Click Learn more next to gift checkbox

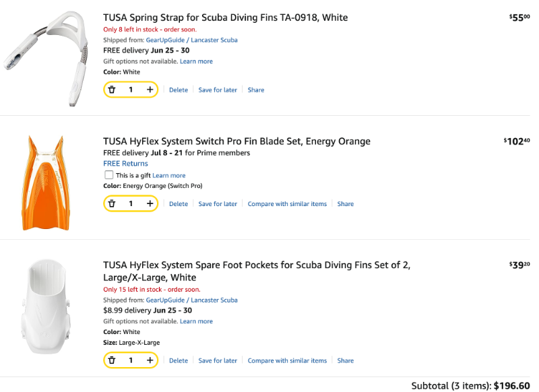tap(168, 176)
